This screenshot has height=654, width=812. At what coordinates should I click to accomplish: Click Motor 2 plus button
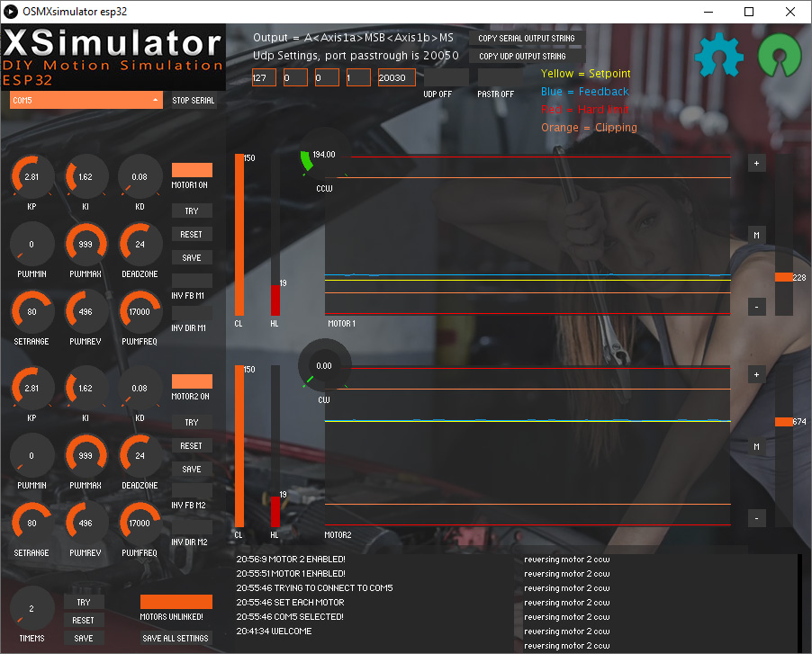tap(756, 374)
